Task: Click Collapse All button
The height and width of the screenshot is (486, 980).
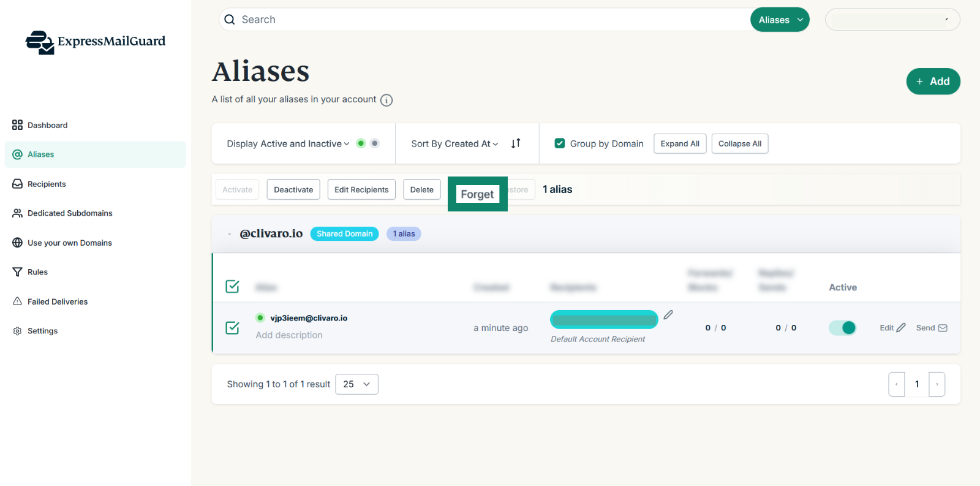Action: 740,143
